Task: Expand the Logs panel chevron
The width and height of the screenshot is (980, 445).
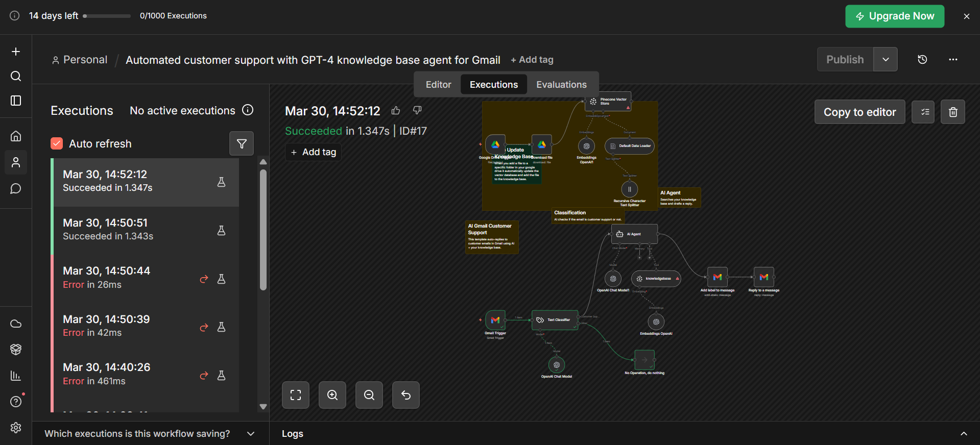Action: 964,434
